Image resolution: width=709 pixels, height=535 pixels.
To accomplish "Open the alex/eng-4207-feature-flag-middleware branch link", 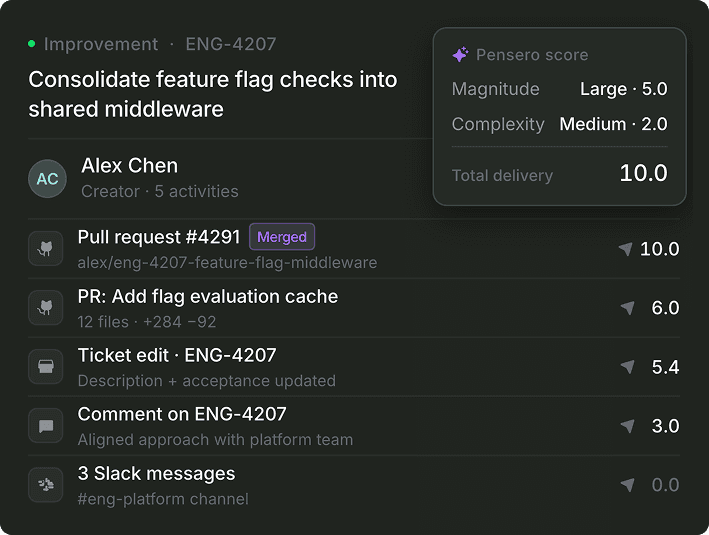I will (227, 263).
